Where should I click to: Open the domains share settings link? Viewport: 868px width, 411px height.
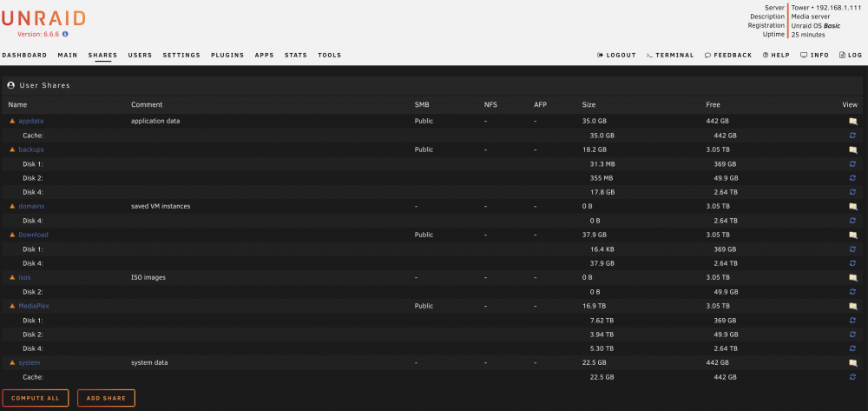click(31, 206)
